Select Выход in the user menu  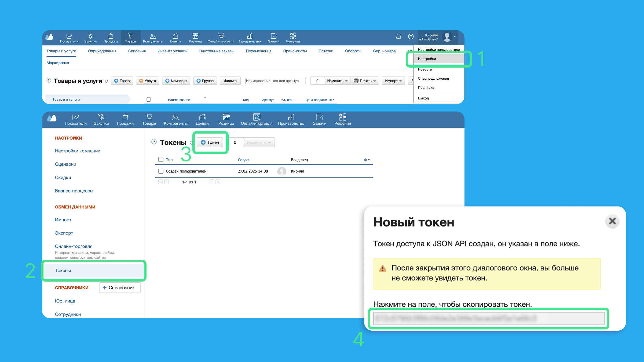click(x=423, y=98)
